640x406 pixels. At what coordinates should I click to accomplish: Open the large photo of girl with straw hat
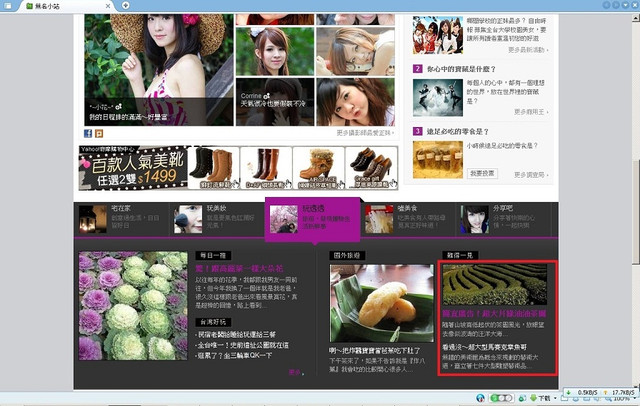pos(159,70)
